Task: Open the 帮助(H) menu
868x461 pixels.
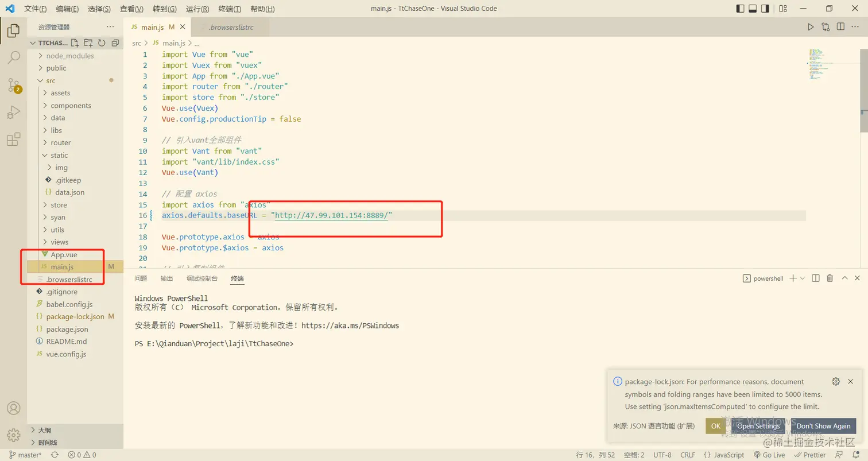Action: point(263,9)
